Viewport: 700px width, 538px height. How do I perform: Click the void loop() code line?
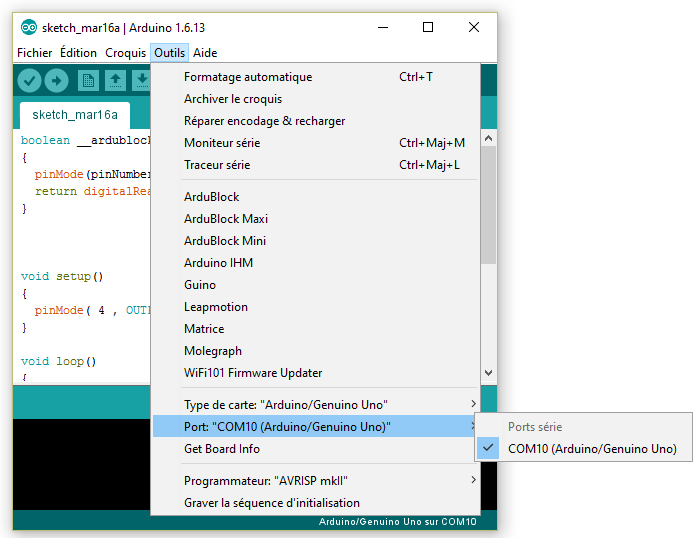point(58,361)
